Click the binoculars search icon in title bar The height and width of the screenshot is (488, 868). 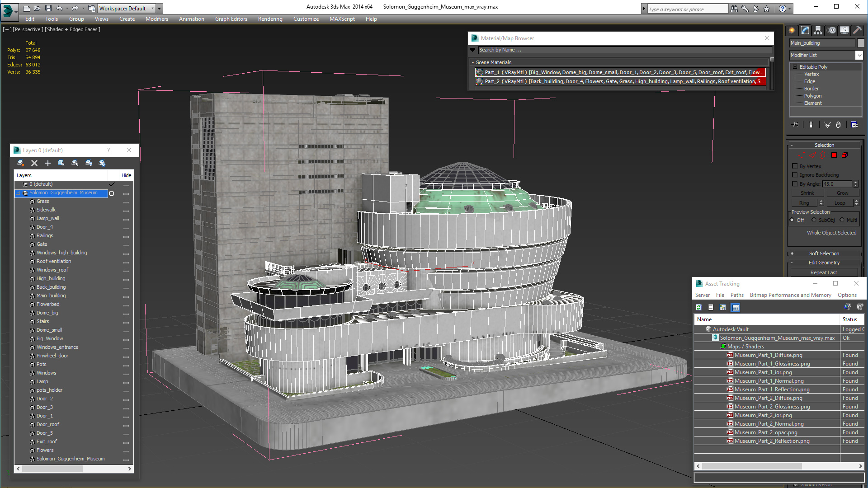tap(734, 9)
